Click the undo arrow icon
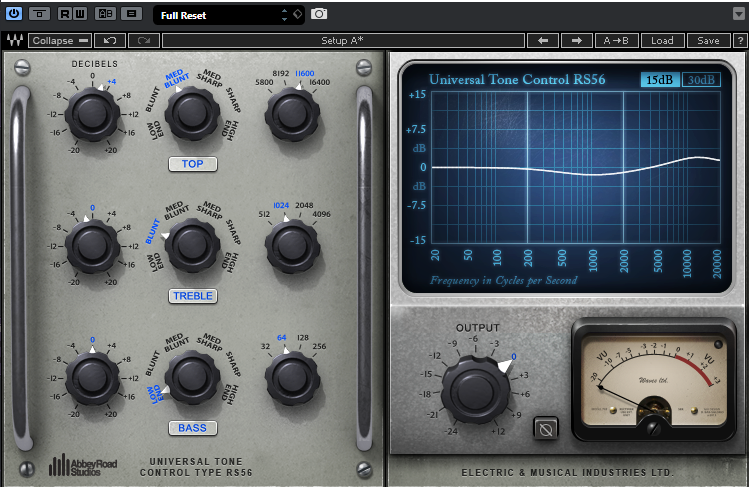 (x=109, y=41)
